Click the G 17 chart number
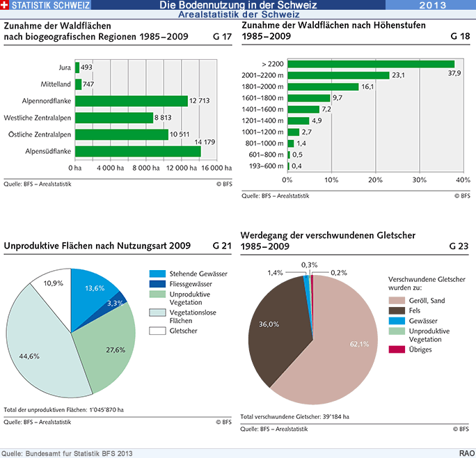The width and height of the screenshot is (476, 458). pos(222,37)
